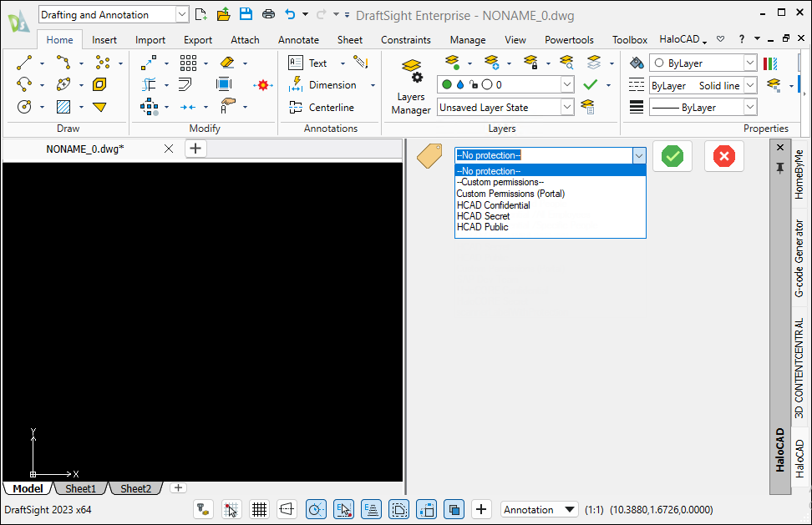This screenshot has width=812, height=525.
Task: Select Custom Permissions (Portal) option
Action: click(x=510, y=194)
